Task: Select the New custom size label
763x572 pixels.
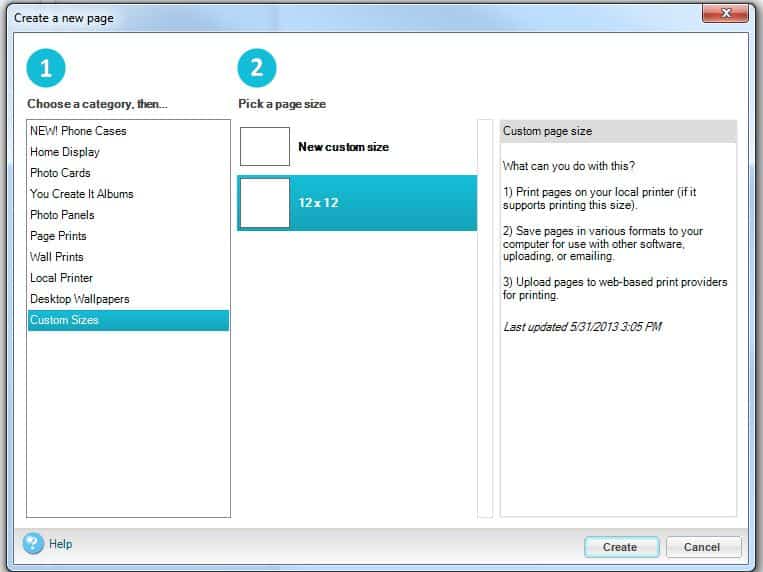Action: (344, 147)
